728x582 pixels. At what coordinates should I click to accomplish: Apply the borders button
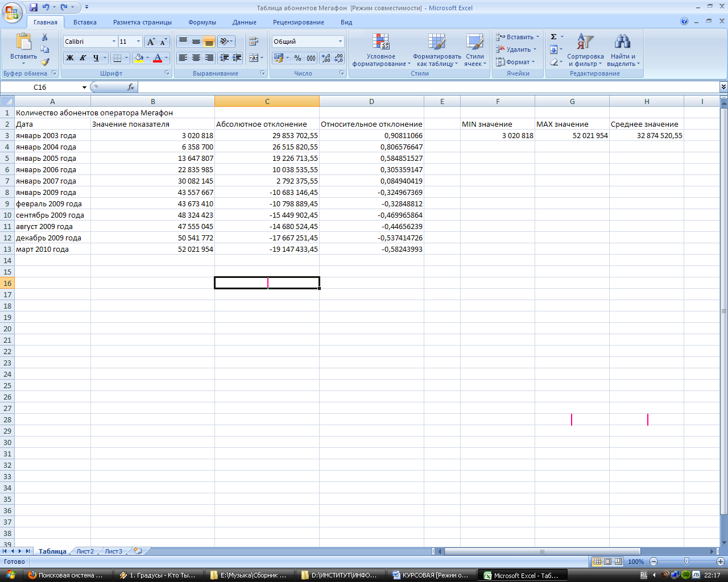tap(117, 58)
